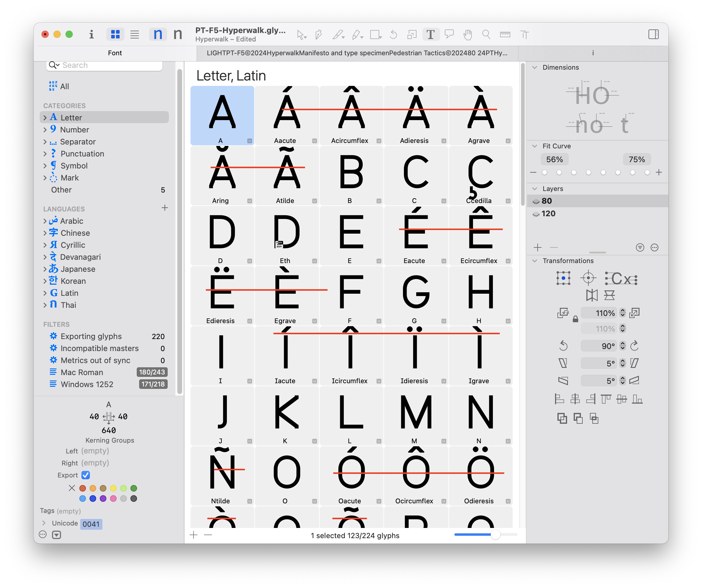Add a new layer with the plus button
This screenshot has width=702, height=588.
pyautogui.click(x=538, y=247)
